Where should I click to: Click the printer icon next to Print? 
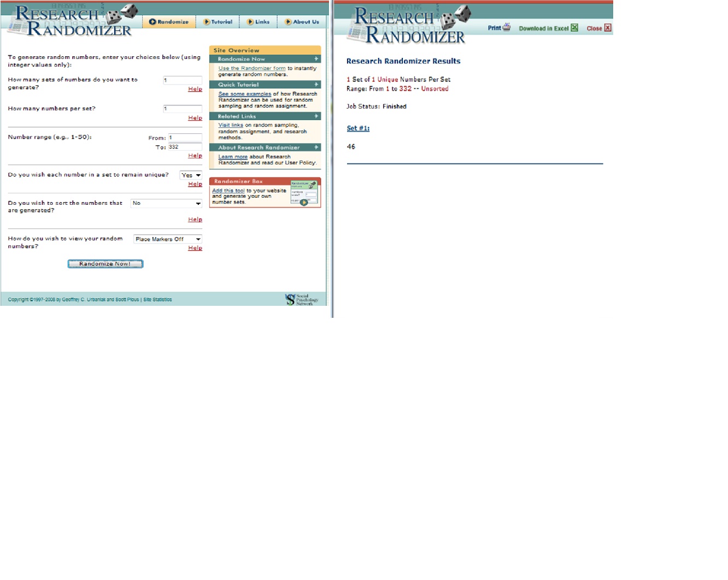coord(507,27)
